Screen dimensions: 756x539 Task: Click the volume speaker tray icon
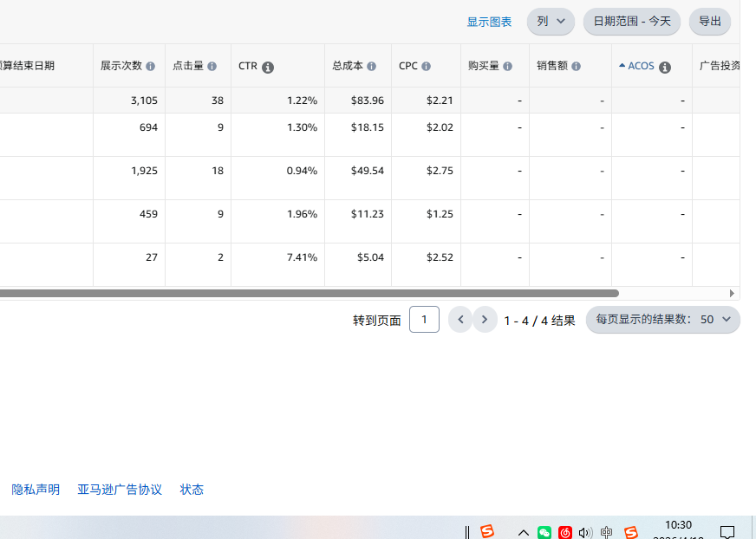pos(585,532)
